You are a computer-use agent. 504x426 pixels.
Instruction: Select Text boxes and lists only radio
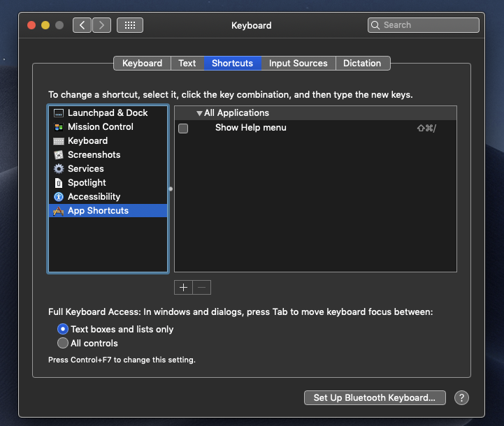[x=63, y=329]
